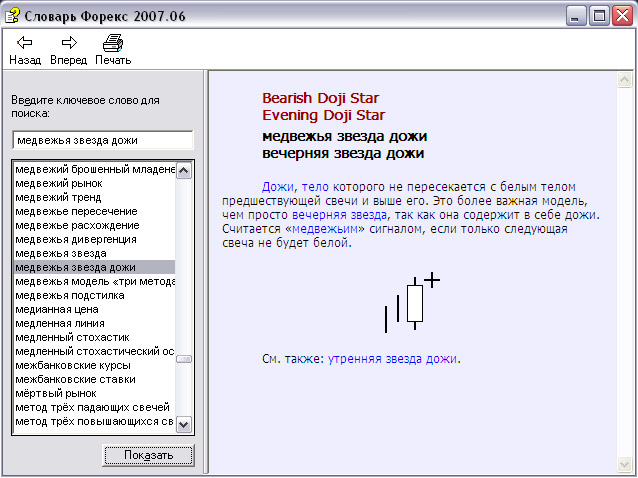Click the word list scrollbar thumb
The height and width of the screenshot is (478, 638).
pyautogui.click(x=184, y=359)
